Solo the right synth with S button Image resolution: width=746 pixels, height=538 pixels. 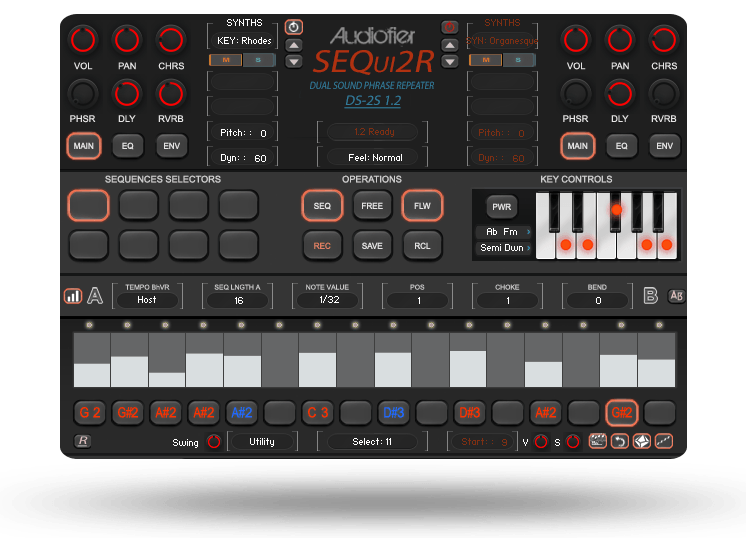[517, 60]
